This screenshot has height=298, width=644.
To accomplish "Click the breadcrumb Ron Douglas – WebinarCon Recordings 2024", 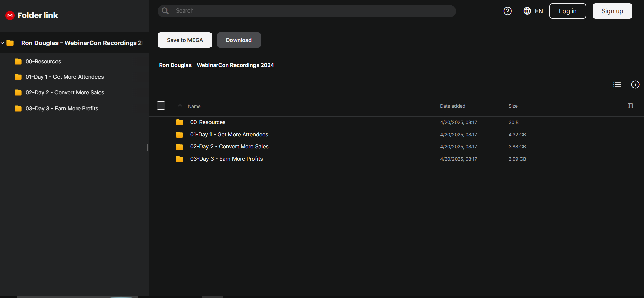I will [x=217, y=65].
